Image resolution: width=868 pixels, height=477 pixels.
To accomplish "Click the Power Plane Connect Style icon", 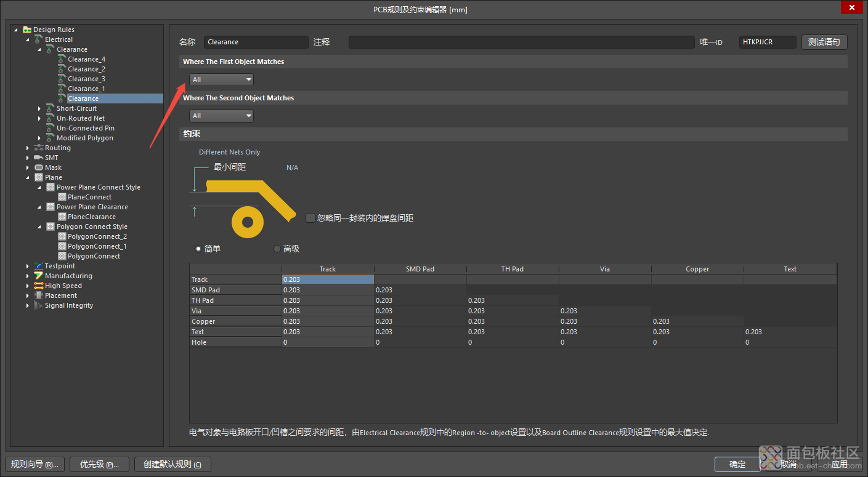I will [x=51, y=187].
